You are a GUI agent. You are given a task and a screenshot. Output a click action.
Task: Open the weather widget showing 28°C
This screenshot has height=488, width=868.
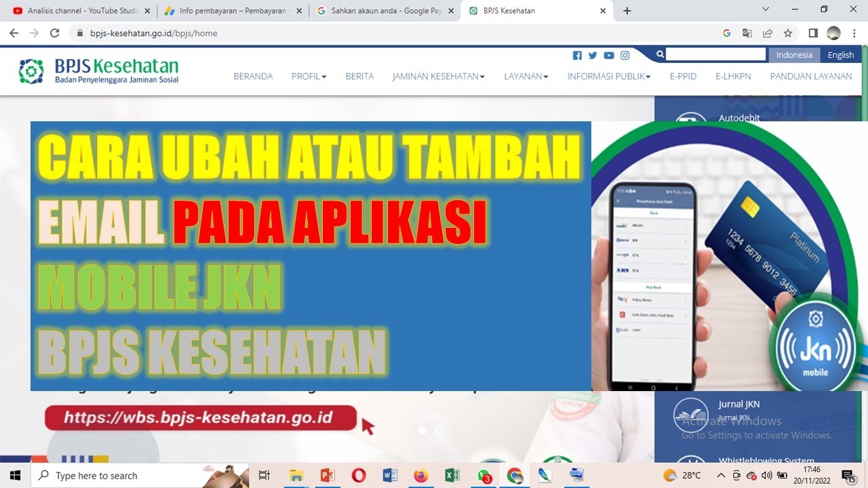[x=683, y=476]
